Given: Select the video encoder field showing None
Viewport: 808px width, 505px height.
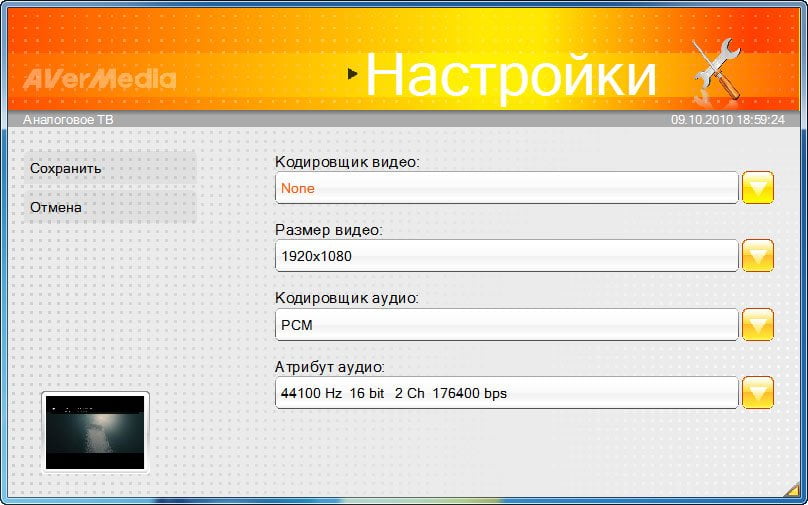Looking at the screenshot, I should tap(507, 188).
